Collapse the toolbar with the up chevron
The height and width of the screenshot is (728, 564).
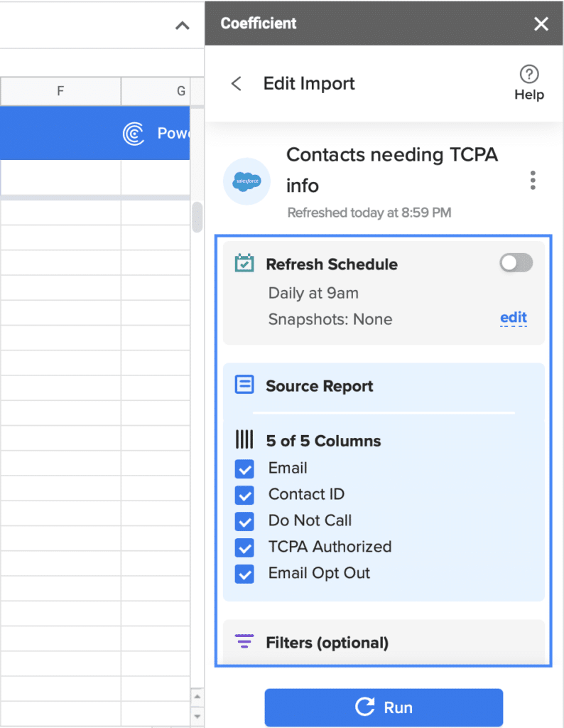tap(183, 26)
